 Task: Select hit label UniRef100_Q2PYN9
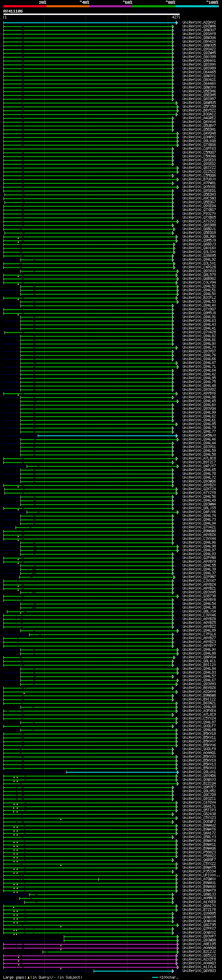[x=199, y=558]
